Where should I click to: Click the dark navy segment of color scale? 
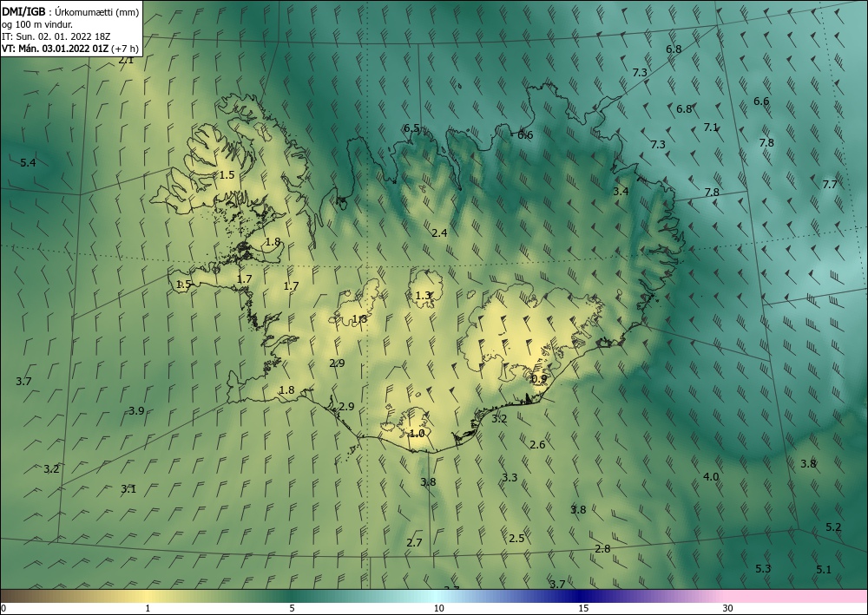click(x=582, y=596)
